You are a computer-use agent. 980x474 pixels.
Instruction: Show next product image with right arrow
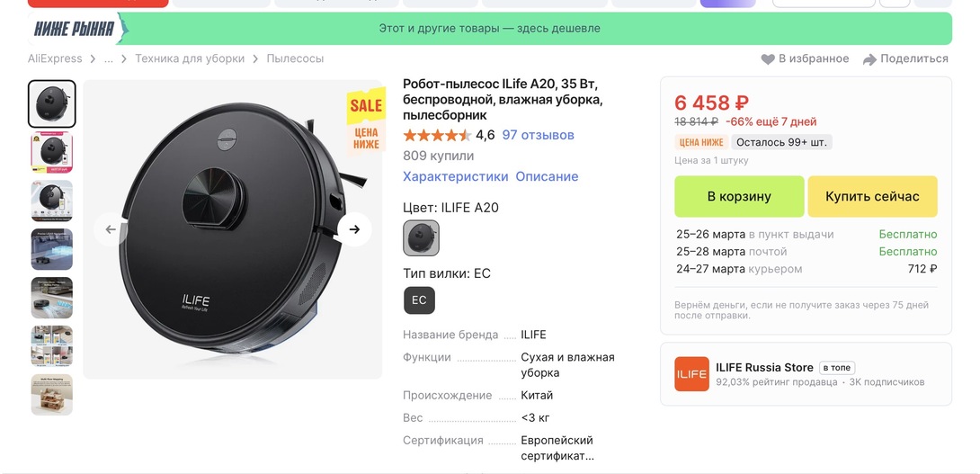[x=354, y=229]
